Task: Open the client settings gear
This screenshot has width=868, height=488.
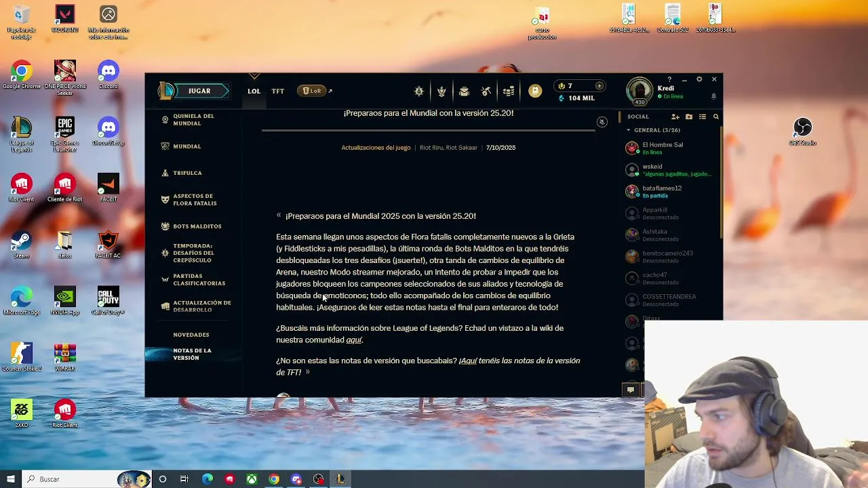Action: pos(699,79)
